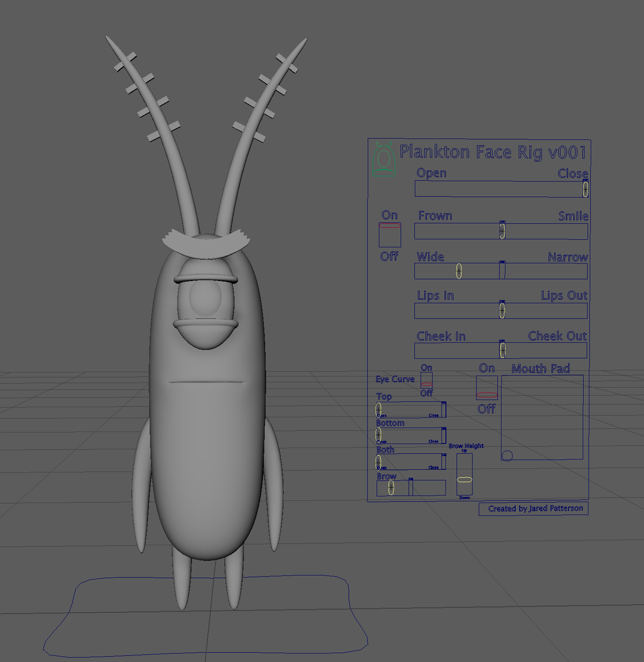This screenshot has height=662, width=644.
Task: Toggle the red On/Off switch beside Frown
Action: (390, 226)
